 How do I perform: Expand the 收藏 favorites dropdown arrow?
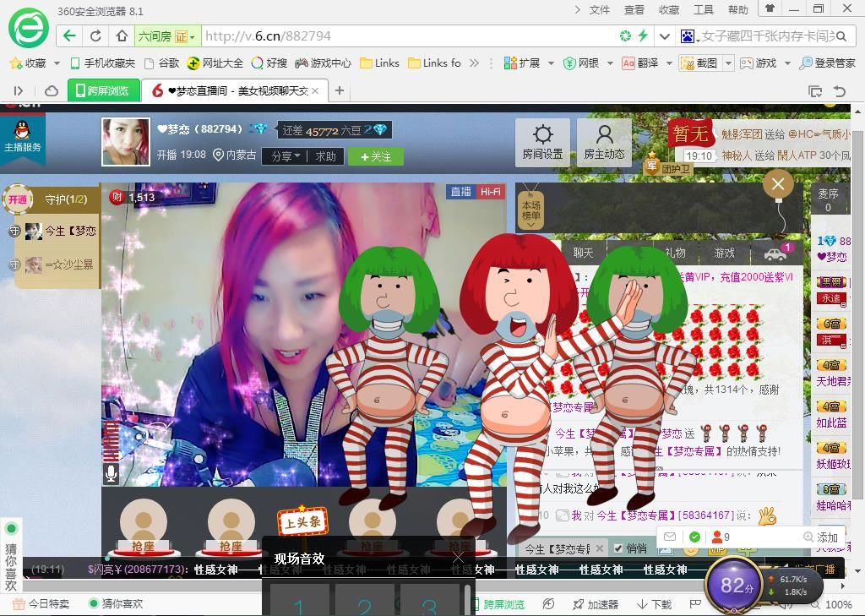click(x=57, y=63)
